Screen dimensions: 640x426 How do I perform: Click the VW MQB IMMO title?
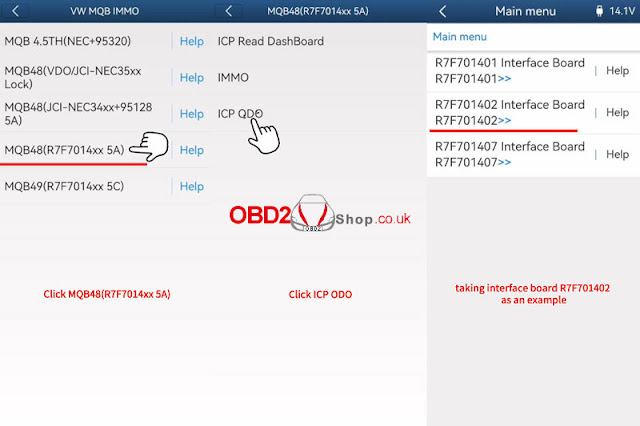coord(104,11)
